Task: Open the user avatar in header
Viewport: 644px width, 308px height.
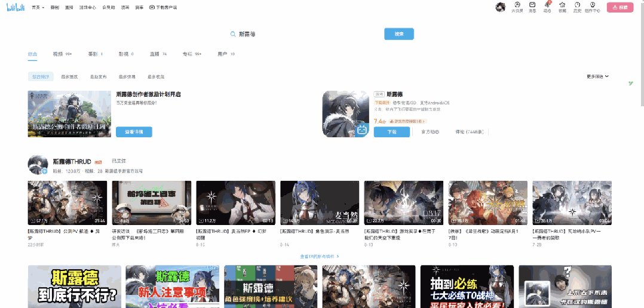Action: [500, 7]
